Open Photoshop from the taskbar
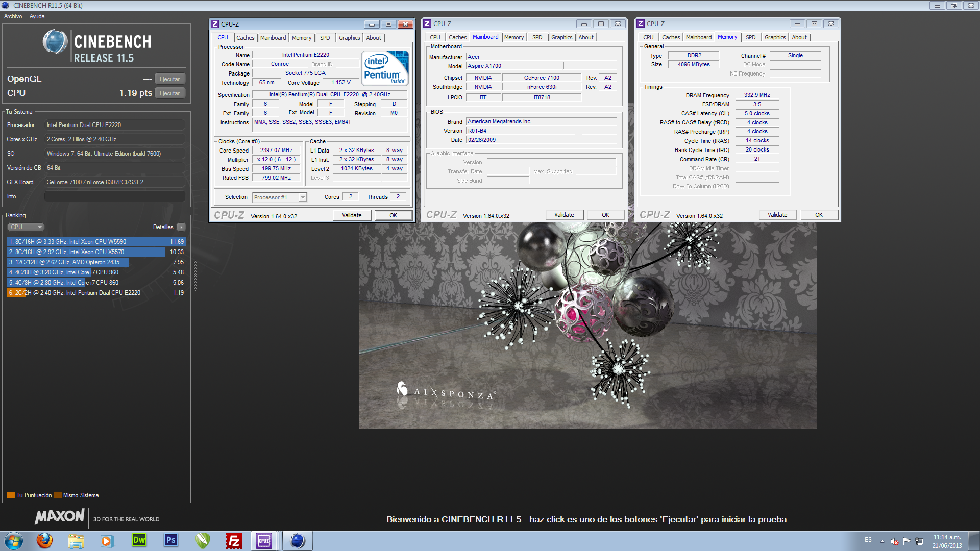This screenshot has height=551, width=980. pyautogui.click(x=171, y=540)
